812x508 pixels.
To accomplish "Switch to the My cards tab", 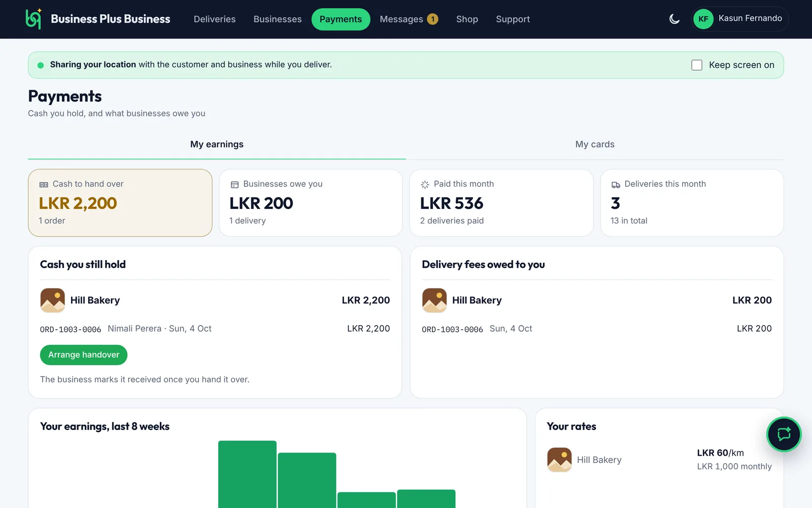I will point(595,144).
